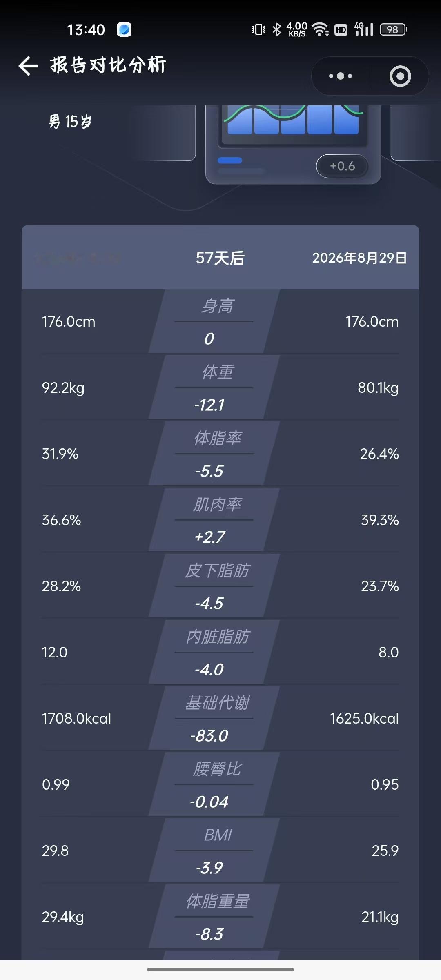Viewport: 441px width, 980px height.
Task: Tap the 内脏脂肪 metric cell
Action: pos(214,652)
